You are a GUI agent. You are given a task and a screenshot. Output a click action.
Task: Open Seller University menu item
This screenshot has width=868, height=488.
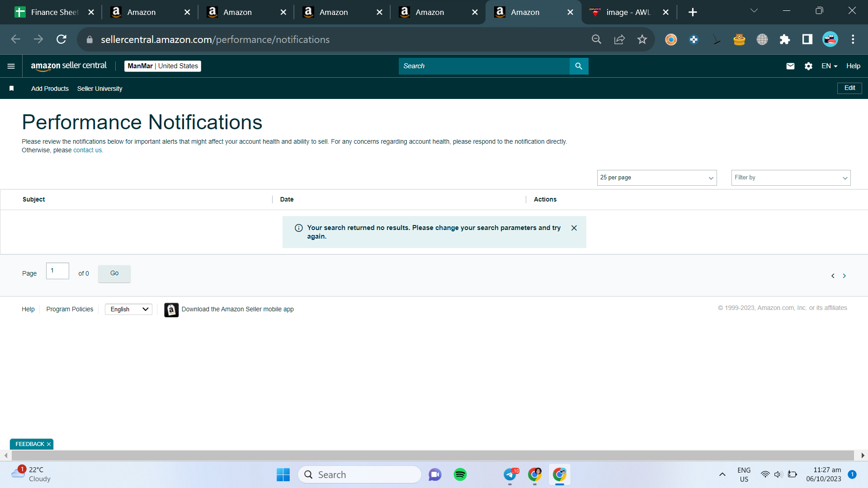click(99, 89)
